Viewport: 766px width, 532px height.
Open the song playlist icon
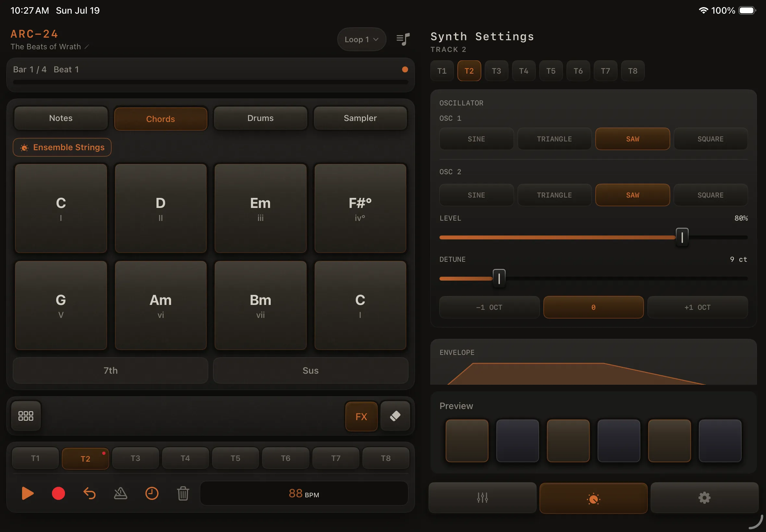point(403,39)
